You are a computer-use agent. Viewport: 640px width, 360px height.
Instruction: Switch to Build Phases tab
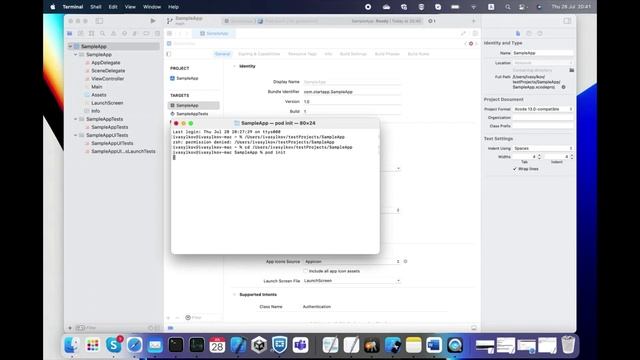point(387,54)
